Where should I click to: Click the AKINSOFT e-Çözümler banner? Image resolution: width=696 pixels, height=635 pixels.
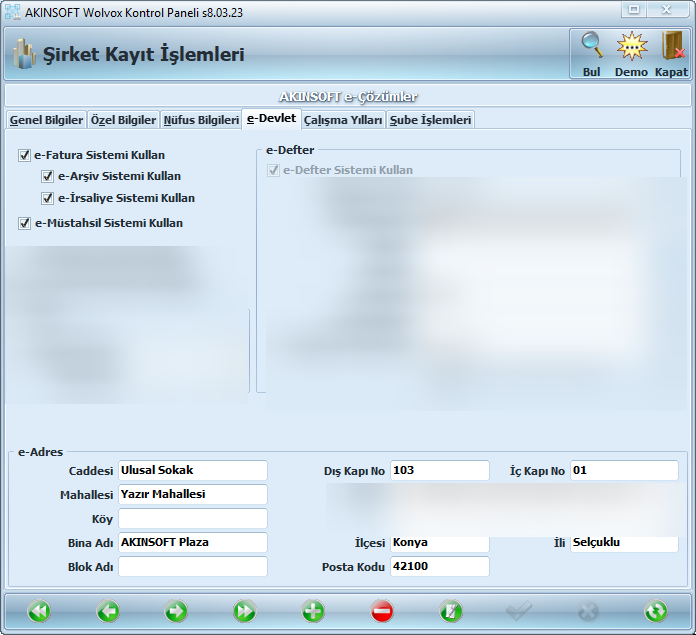pos(348,96)
